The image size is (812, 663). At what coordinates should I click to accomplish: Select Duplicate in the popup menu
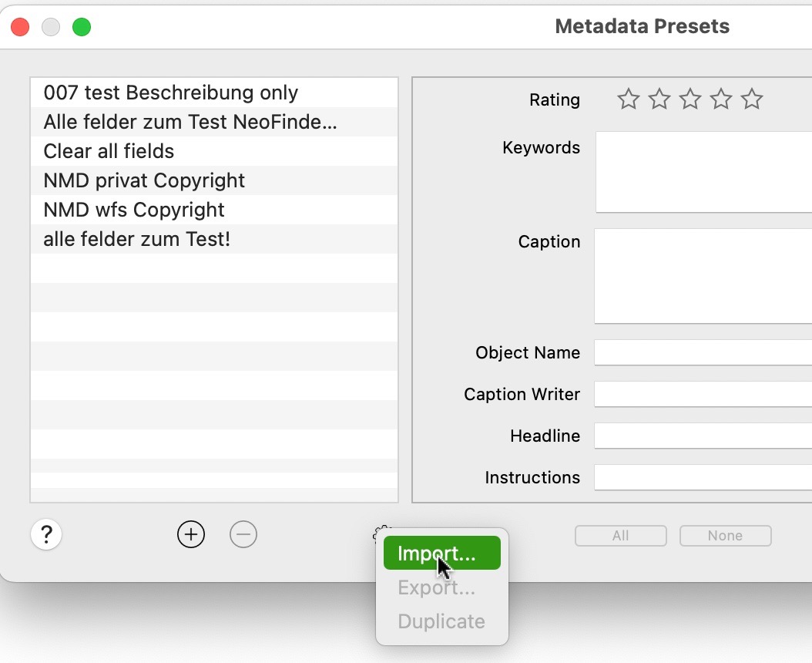click(x=441, y=621)
